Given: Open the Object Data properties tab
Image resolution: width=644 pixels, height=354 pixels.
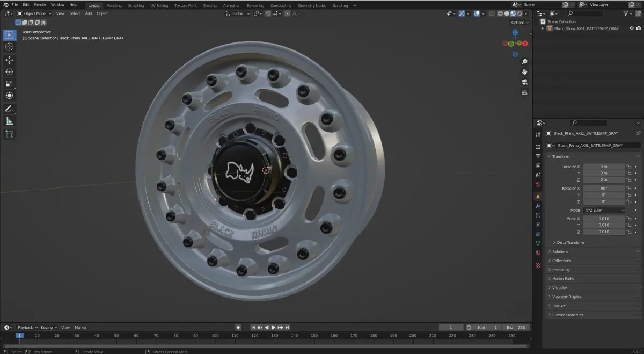Looking at the screenshot, I should pyautogui.click(x=538, y=243).
